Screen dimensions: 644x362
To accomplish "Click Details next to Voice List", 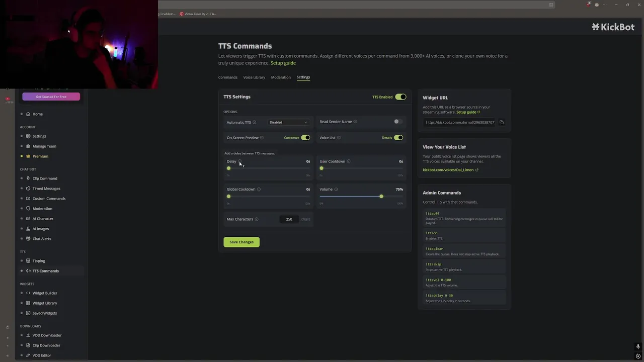I will (x=387, y=138).
